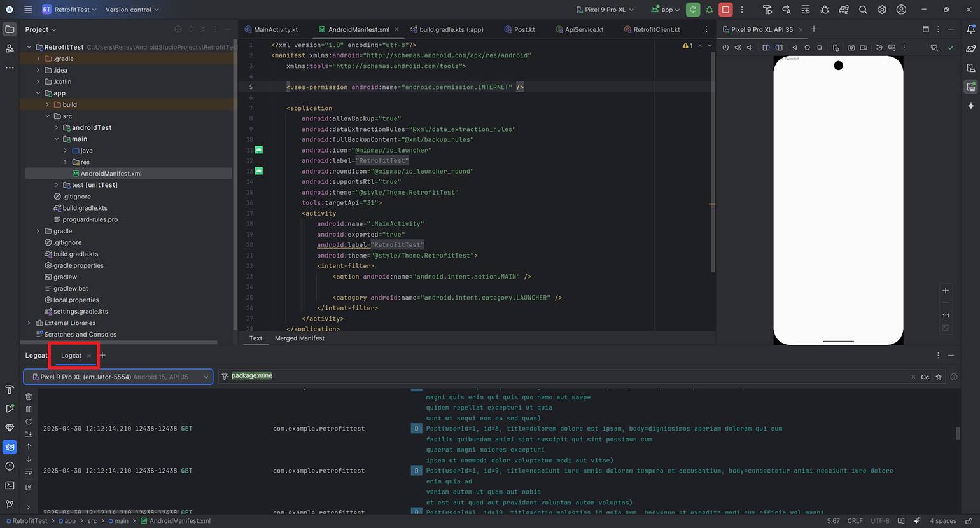Select settings.gradle.kts file
The width and height of the screenshot is (980, 528).
coord(81,312)
